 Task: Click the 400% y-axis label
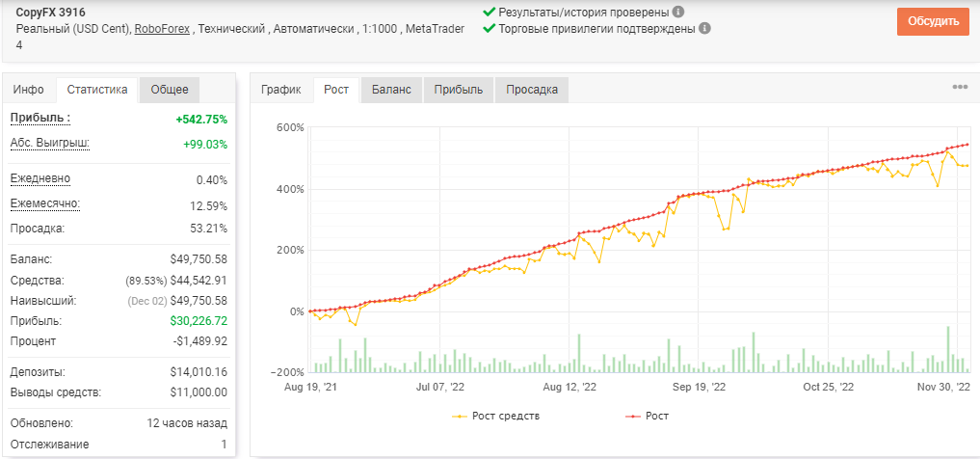pyautogui.click(x=289, y=189)
